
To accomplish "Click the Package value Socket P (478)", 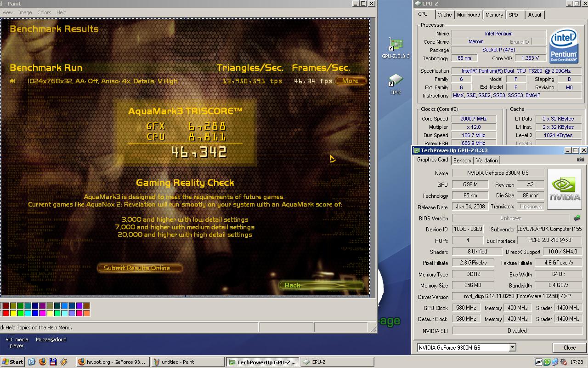I will coord(498,50).
